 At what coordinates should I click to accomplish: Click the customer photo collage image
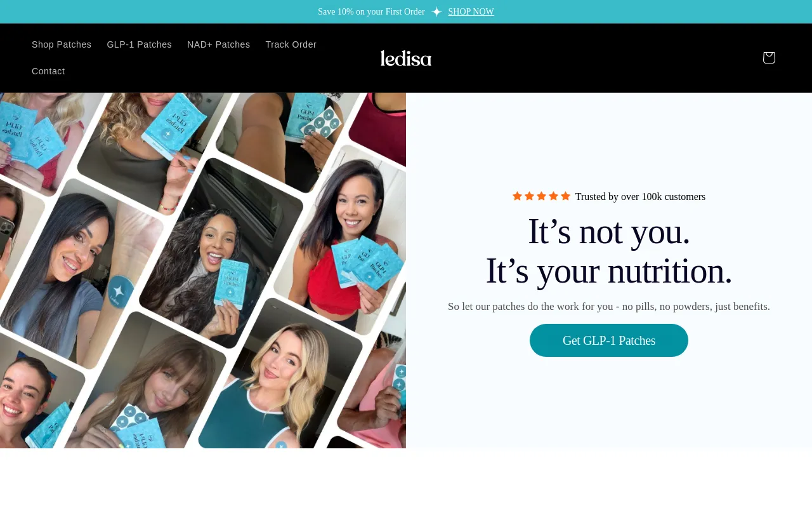(x=203, y=271)
